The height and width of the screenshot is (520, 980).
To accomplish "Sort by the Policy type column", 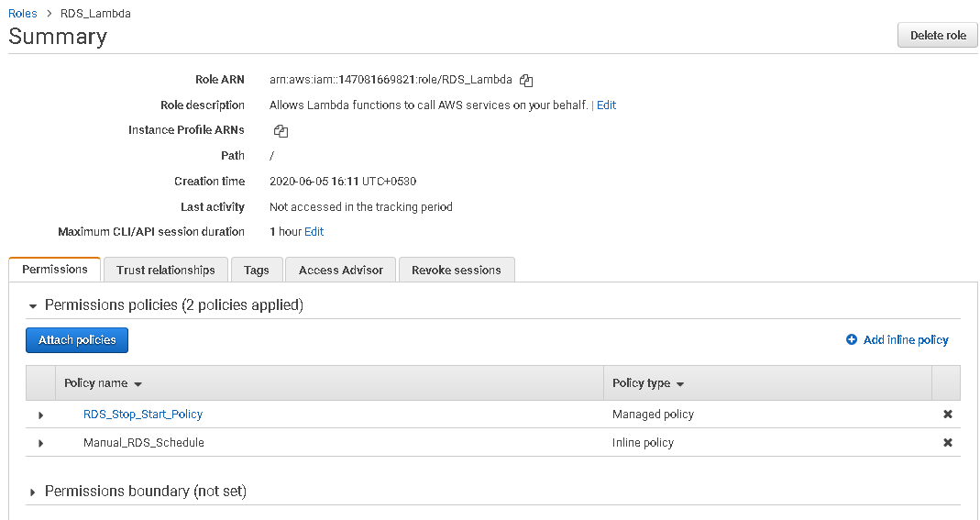I will coord(649,383).
